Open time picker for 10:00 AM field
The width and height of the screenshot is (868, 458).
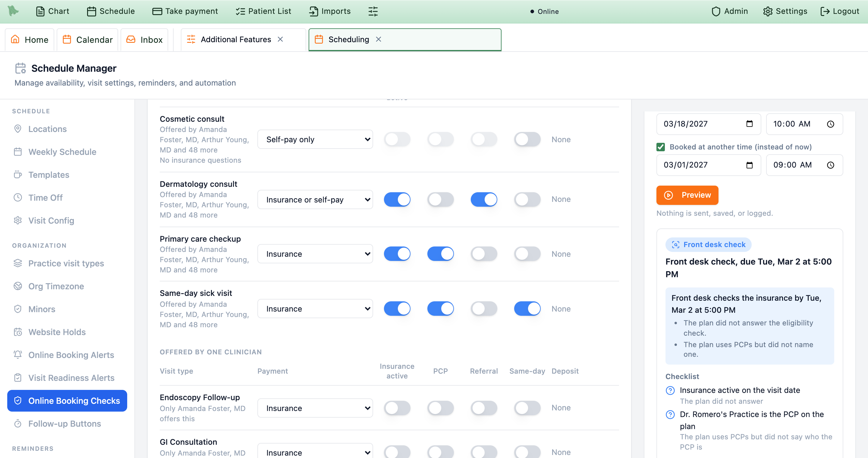pyautogui.click(x=831, y=124)
